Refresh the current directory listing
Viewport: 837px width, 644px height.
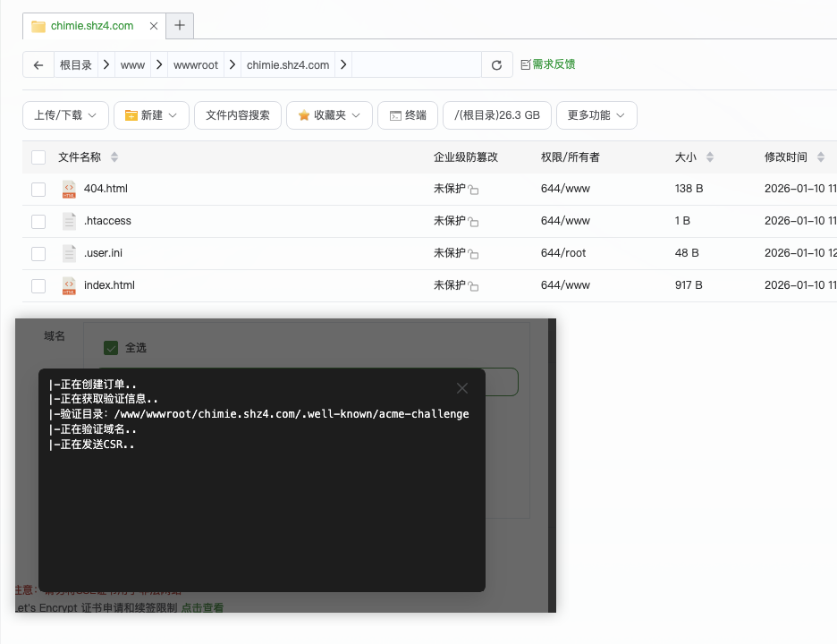[x=496, y=65]
